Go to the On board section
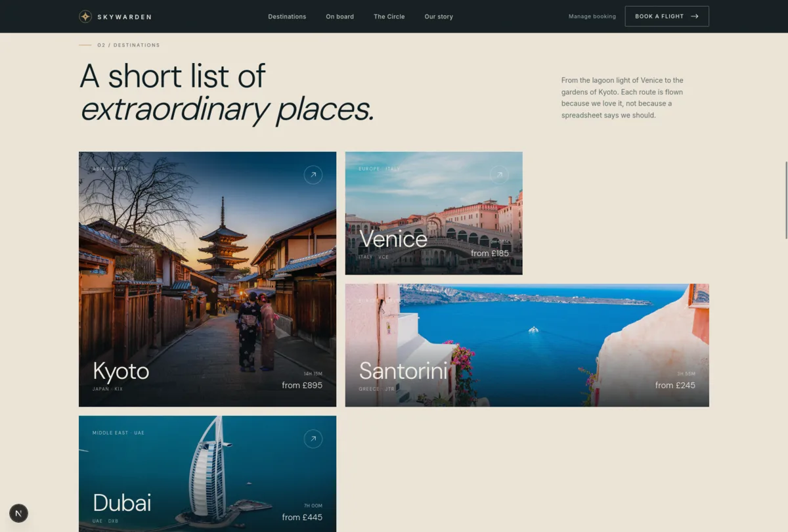This screenshot has height=532, width=788. click(x=339, y=16)
